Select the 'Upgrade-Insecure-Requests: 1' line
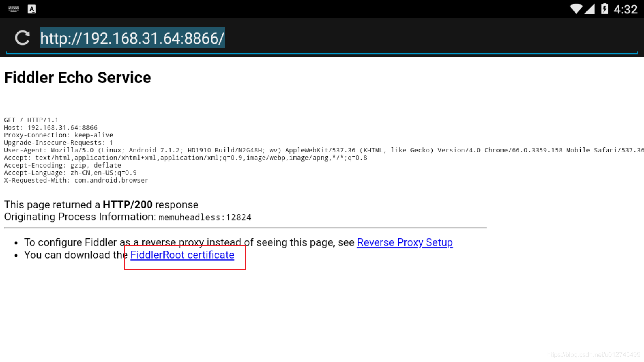This screenshot has width=644, height=362. click(59, 143)
